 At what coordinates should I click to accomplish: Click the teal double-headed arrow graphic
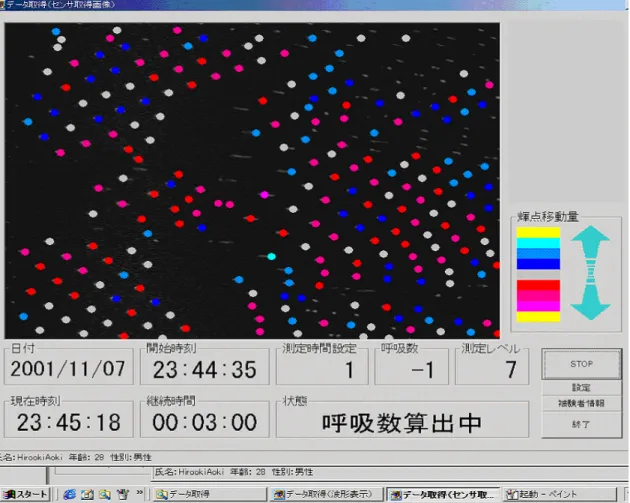[x=590, y=273]
